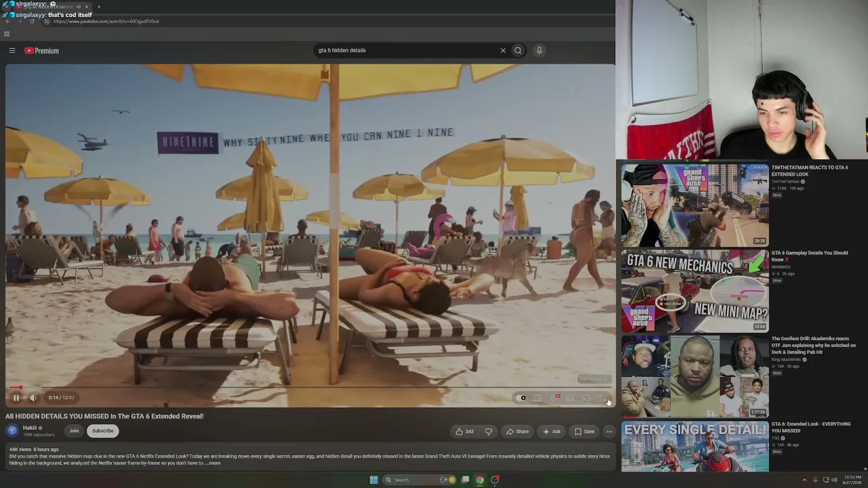Open GTA 6 New Mechanics thumbnail
The image size is (868, 488).
click(x=695, y=291)
